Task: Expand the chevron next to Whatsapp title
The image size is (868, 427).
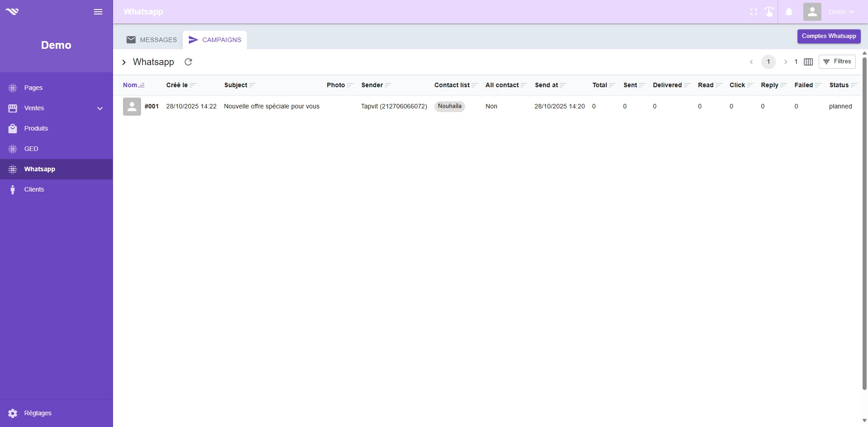Action: [124, 62]
